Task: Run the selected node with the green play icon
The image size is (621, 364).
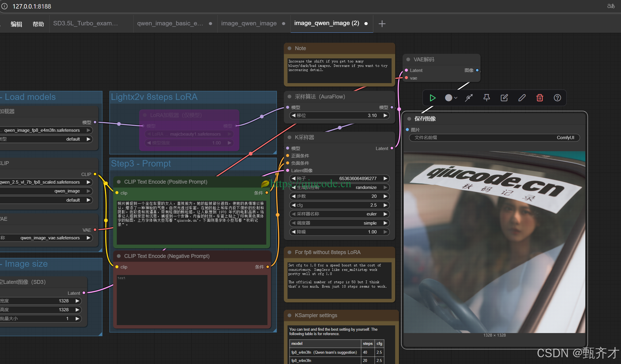Action: [x=433, y=98]
